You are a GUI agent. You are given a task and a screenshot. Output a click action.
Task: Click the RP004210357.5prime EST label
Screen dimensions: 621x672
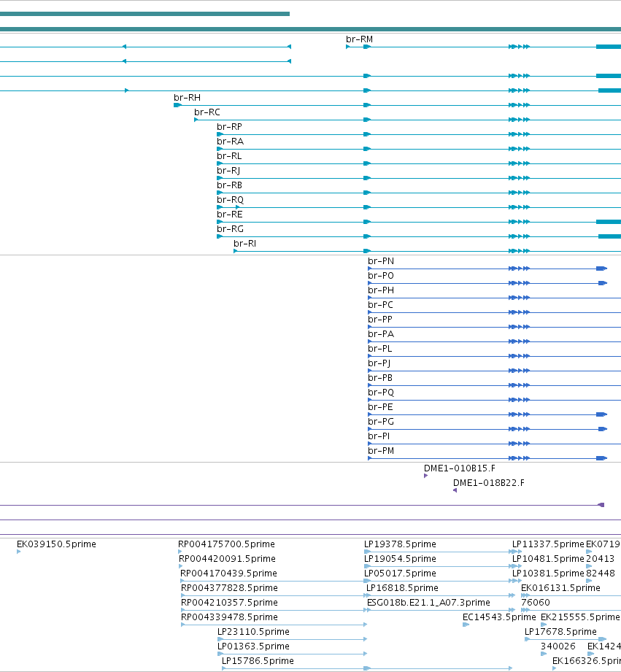pos(229,602)
